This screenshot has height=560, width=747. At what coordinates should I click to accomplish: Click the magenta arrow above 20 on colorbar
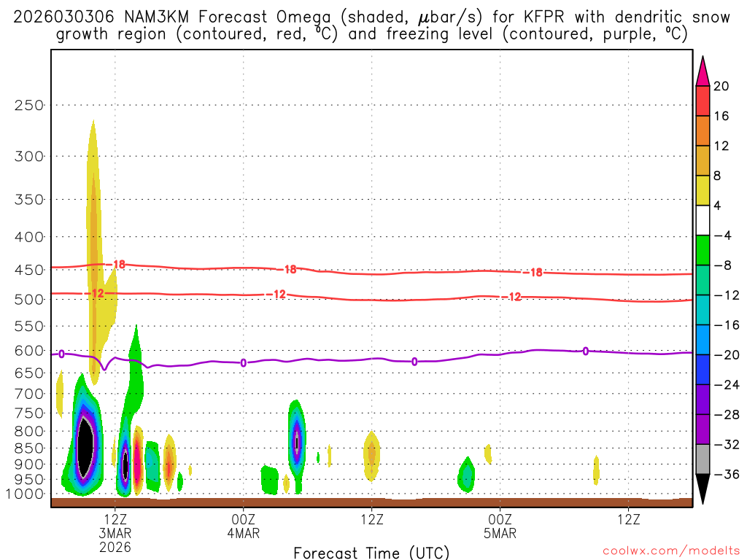click(x=703, y=71)
